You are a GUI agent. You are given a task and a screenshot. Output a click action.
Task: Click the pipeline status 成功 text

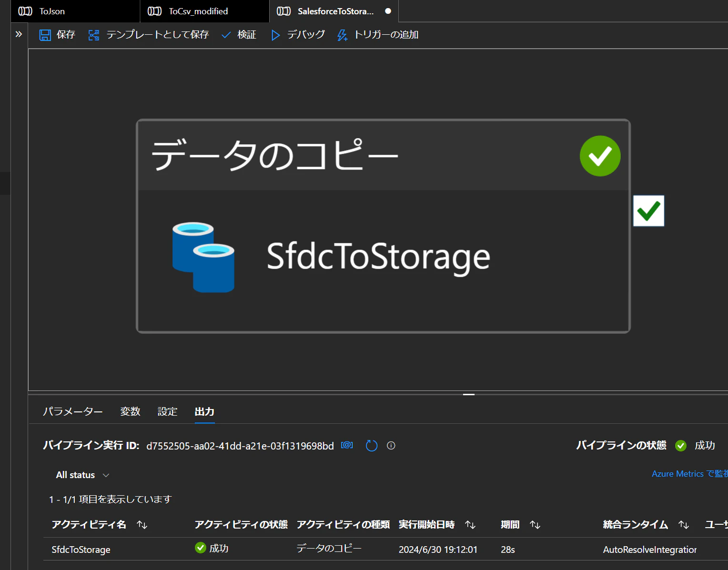pos(705,445)
